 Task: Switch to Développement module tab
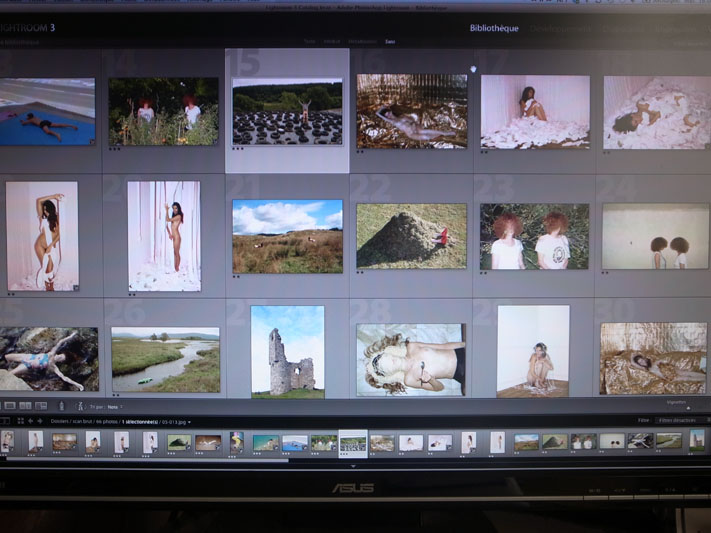point(560,29)
